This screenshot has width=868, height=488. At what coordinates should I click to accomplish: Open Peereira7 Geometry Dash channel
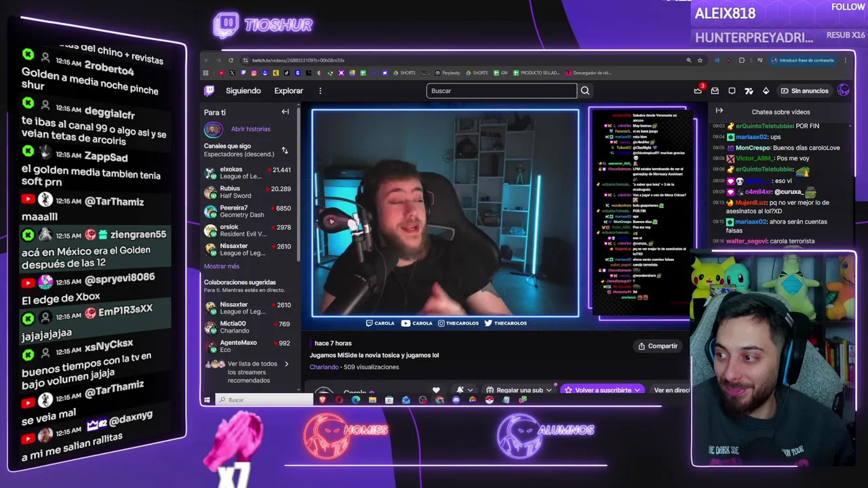tap(248, 211)
